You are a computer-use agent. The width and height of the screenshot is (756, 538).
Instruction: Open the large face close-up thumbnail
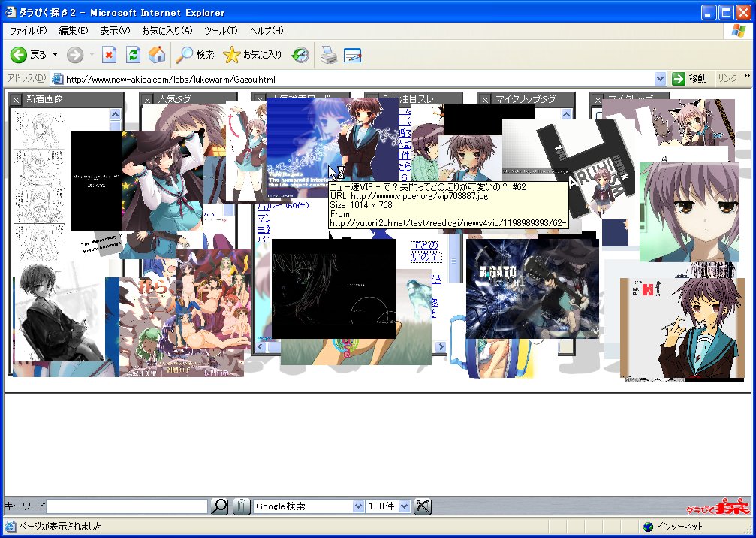point(689,212)
